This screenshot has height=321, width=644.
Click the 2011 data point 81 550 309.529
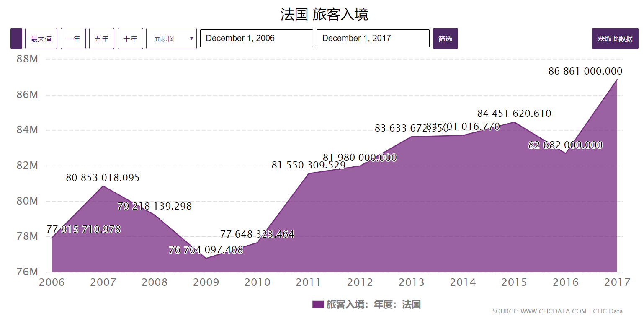[309, 173]
